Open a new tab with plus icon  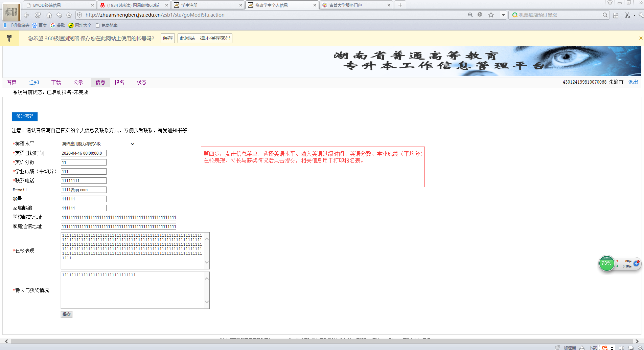pos(400,5)
